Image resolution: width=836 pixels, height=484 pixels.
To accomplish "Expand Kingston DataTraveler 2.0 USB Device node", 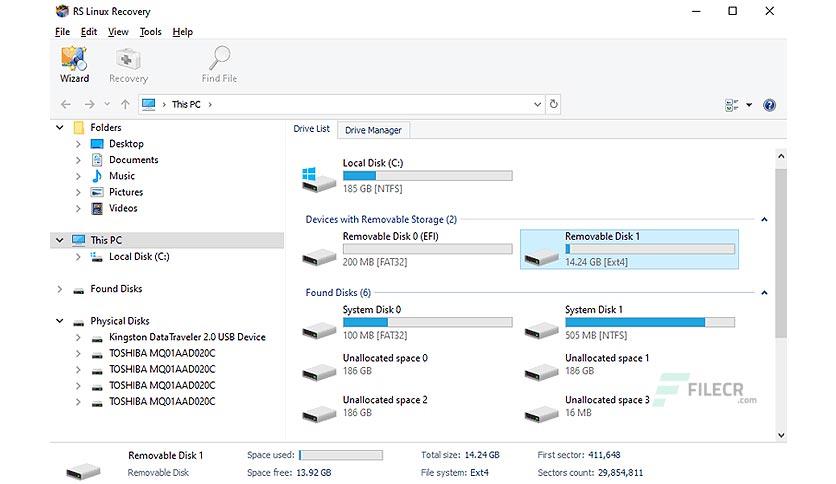I will pos(78,337).
